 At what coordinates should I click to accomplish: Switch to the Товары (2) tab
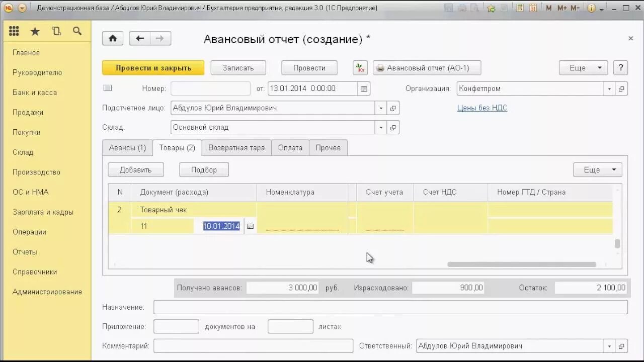pos(177,148)
